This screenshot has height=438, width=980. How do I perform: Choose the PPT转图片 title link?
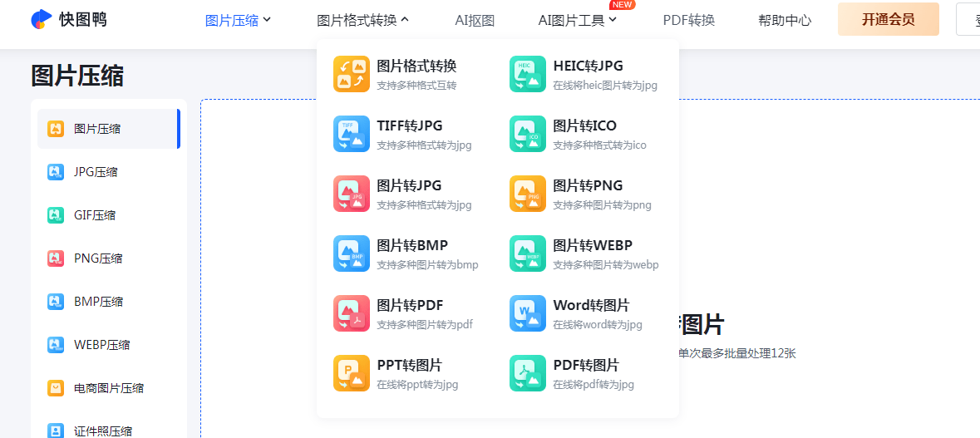tap(410, 366)
